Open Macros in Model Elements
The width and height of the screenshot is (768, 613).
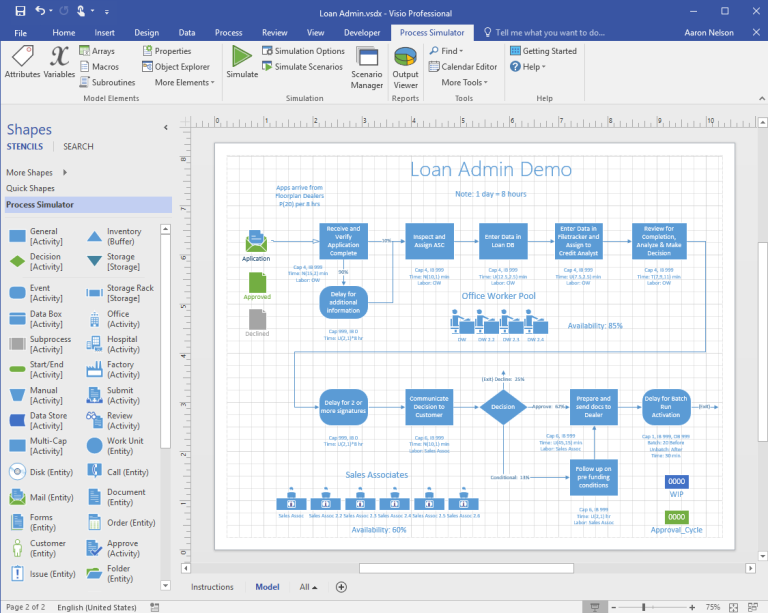pyautogui.click(x=99, y=67)
